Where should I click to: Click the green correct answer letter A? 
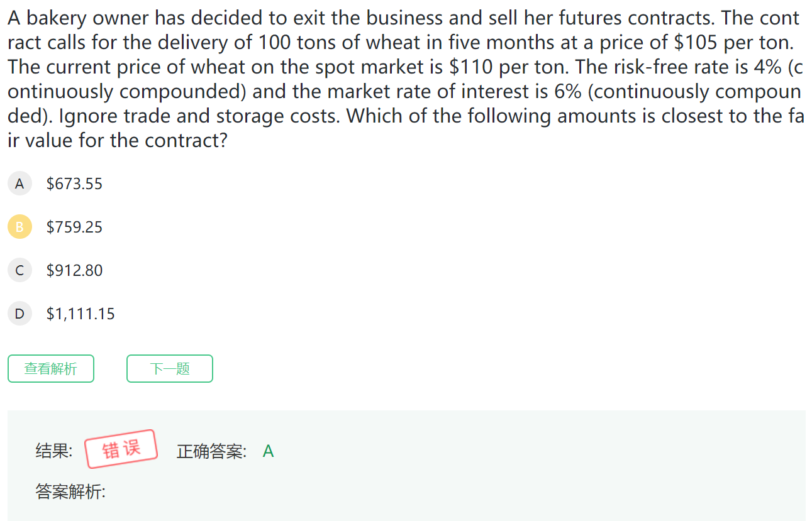268,451
